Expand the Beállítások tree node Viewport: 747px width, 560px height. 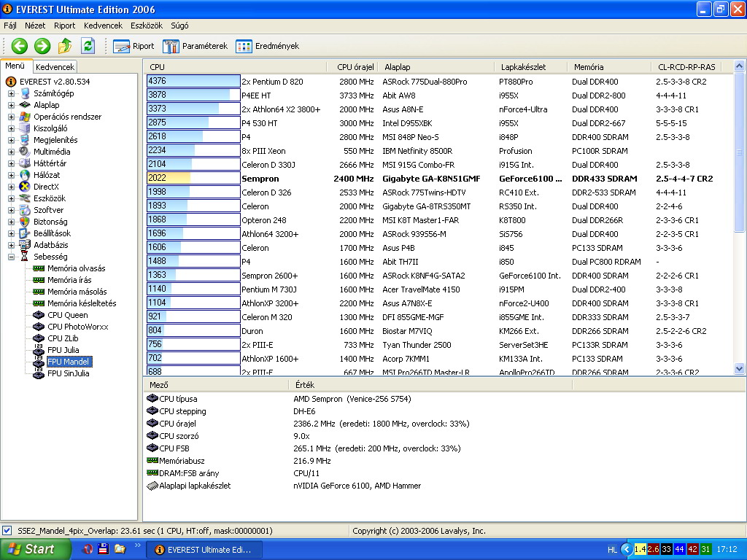point(11,233)
